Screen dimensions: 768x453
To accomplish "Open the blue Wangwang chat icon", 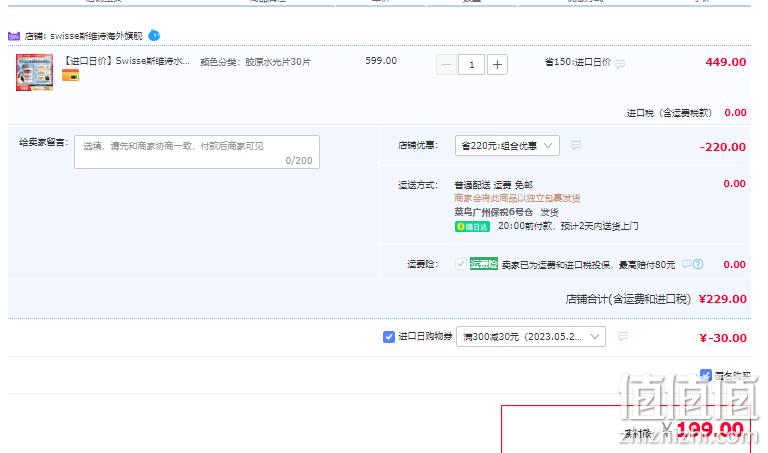I will [x=154, y=35].
